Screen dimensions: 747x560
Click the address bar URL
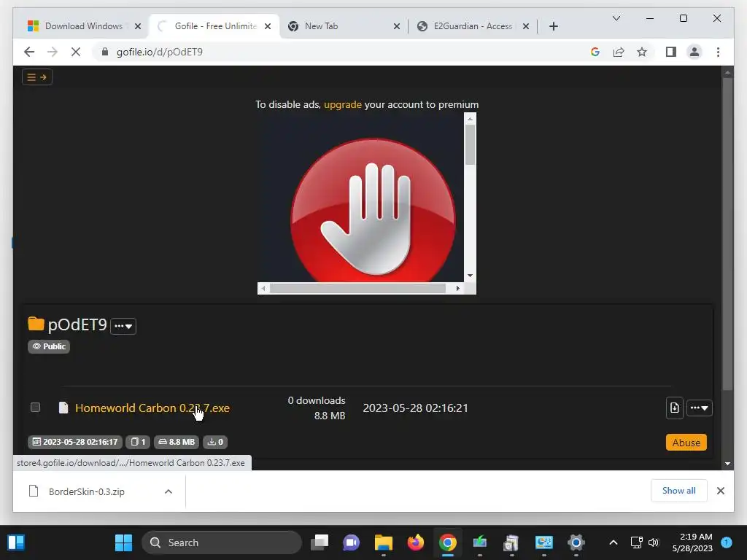tap(160, 52)
